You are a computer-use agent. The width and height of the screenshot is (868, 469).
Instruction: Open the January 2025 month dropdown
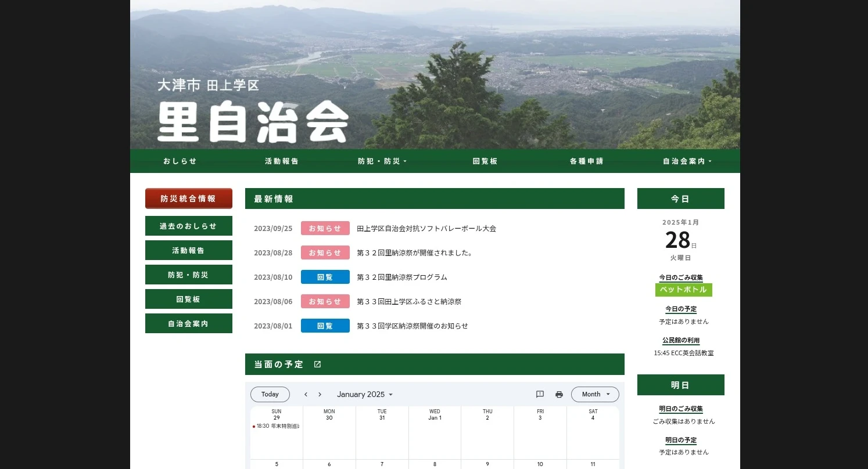click(x=365, y=394)
